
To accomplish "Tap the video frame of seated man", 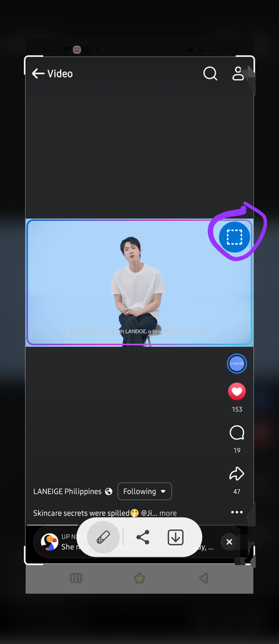I will coord(139,283).
